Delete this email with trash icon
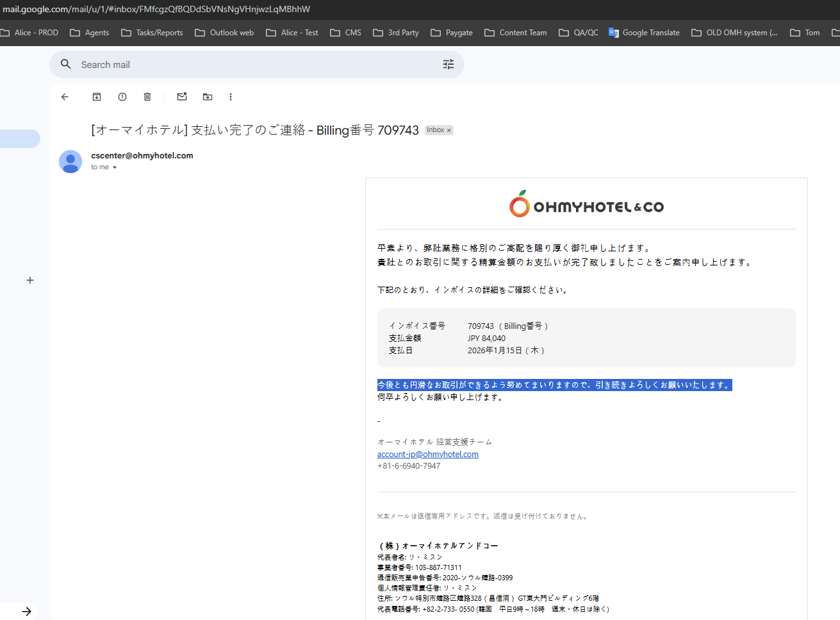This screenshot has height=620, width=840. [147, 97]
